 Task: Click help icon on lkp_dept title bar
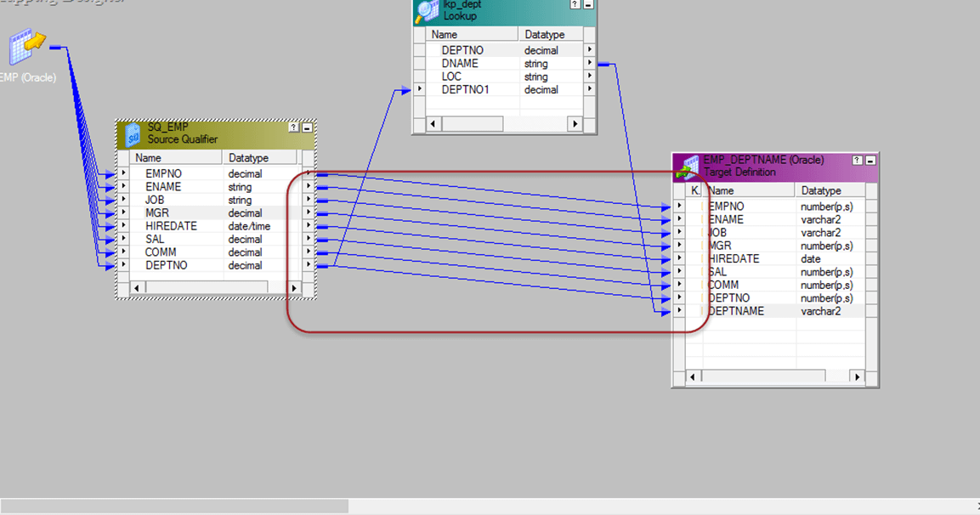575,4
